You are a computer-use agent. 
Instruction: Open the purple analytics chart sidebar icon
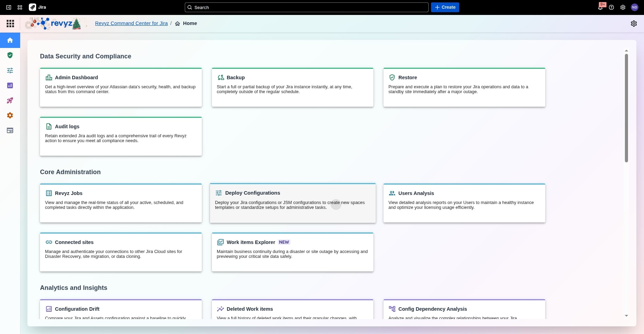[x=10, y=85]
